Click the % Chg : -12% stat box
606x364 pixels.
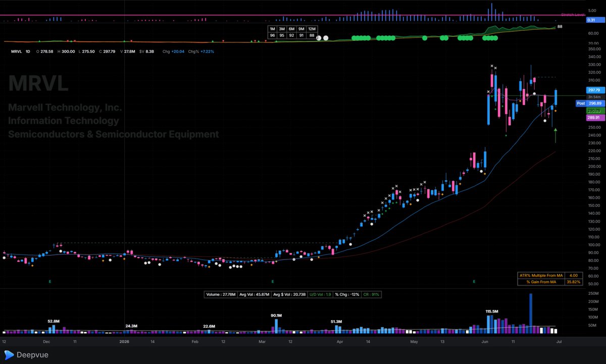(x=347, y=294)
